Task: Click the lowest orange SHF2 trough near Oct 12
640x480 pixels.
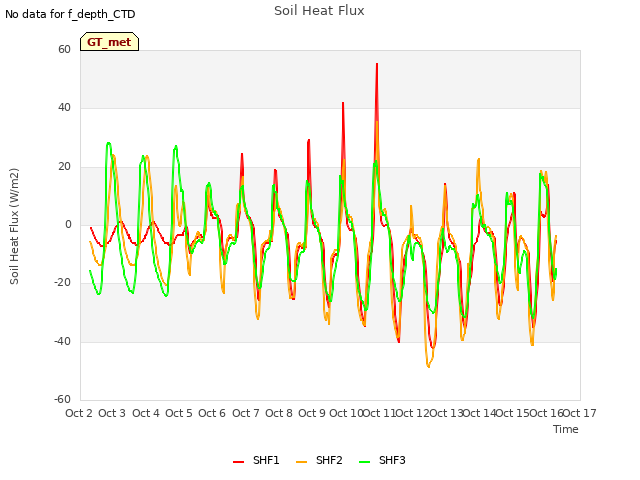Action: click(x=428, y=366)
